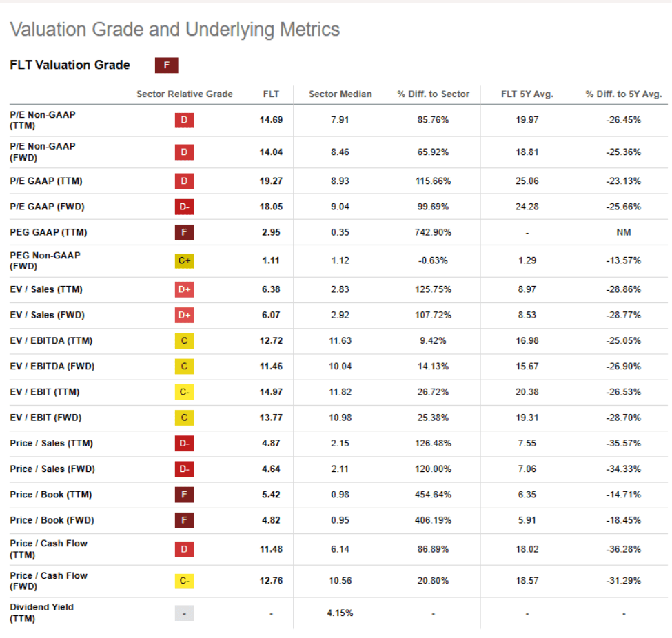
Task: Select the "0.35" sector median value
Action: point(340,232)
